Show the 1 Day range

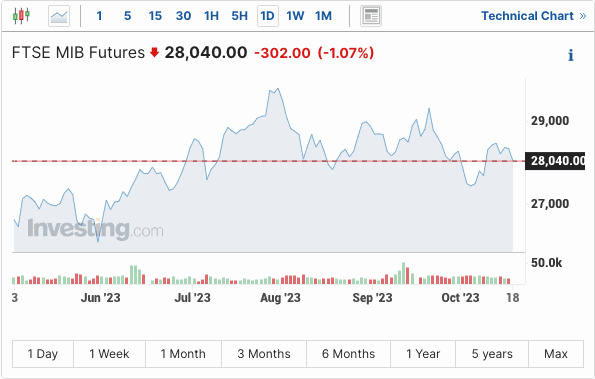tap(43, 354)
